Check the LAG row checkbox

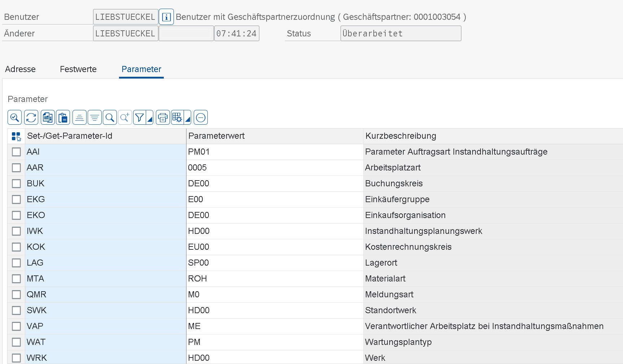pyautogui.click(x=16, y=263)
